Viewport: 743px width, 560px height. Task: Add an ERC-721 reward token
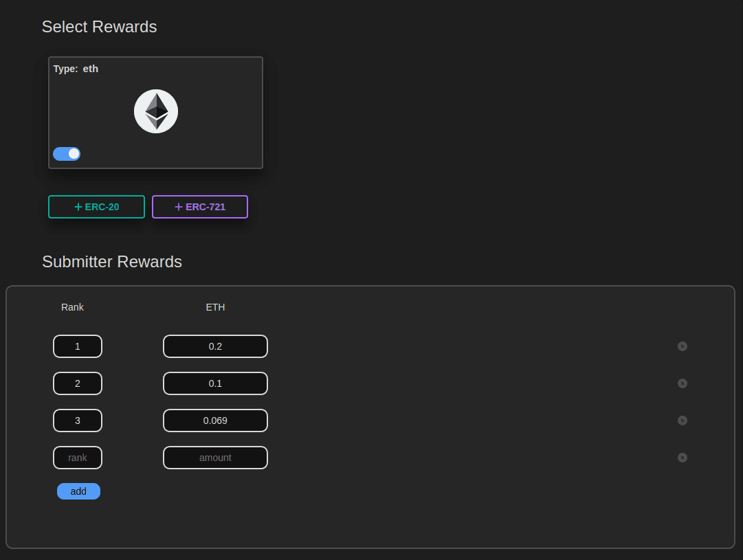pos(200,207)
